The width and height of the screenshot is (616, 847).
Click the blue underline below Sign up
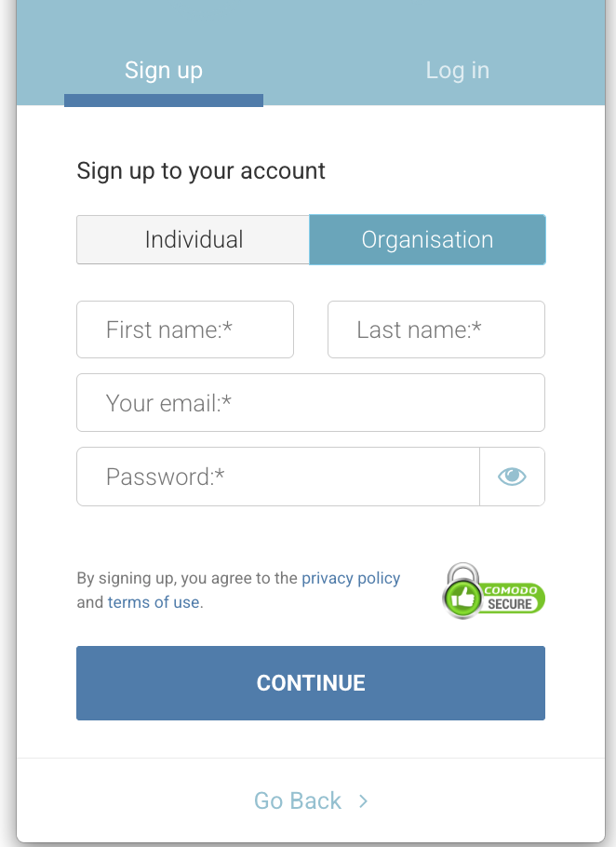tap(164, 101)
